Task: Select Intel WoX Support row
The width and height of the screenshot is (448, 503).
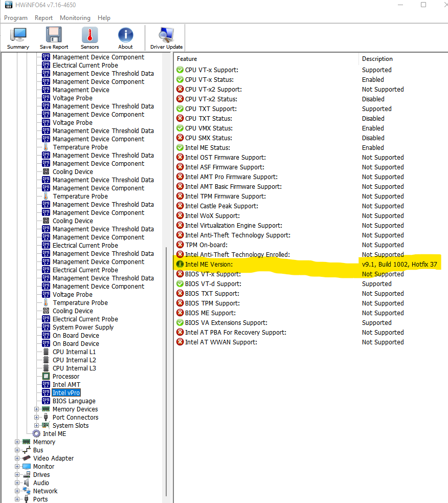Action: click(311, 215)
